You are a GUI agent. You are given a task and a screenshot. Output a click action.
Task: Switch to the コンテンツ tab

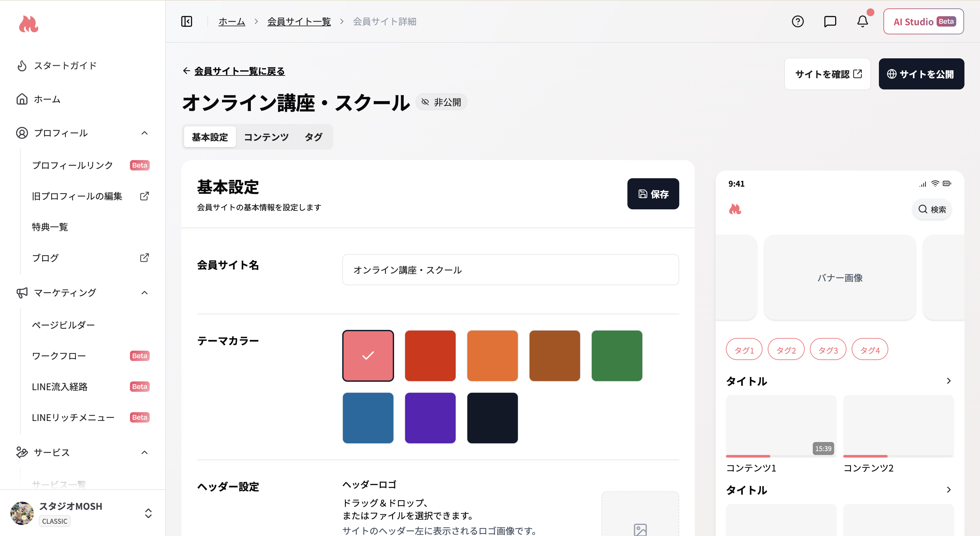(266, 137)
